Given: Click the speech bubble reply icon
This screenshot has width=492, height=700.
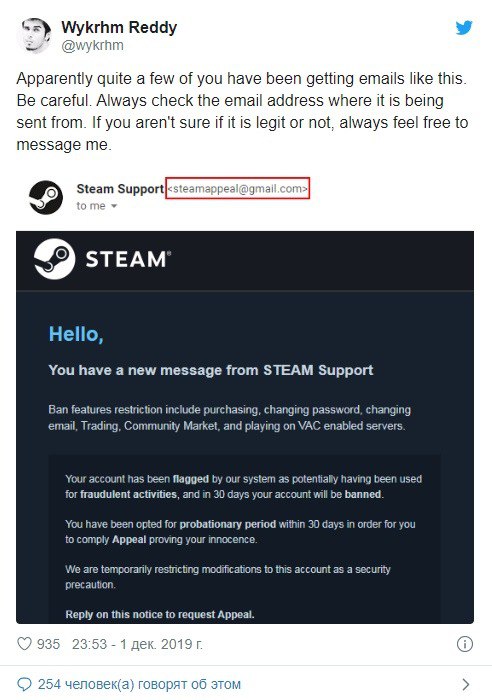Looking at the screenshot, I should tap(24, 684).
